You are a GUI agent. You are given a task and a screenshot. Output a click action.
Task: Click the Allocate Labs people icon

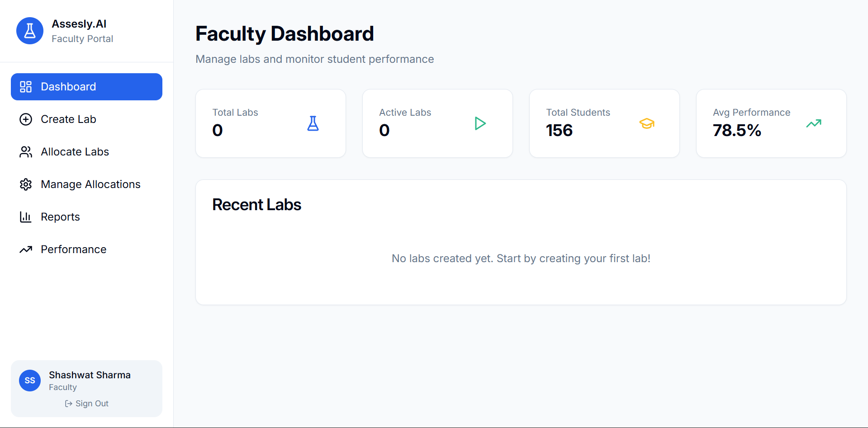(x=26, y=152)
